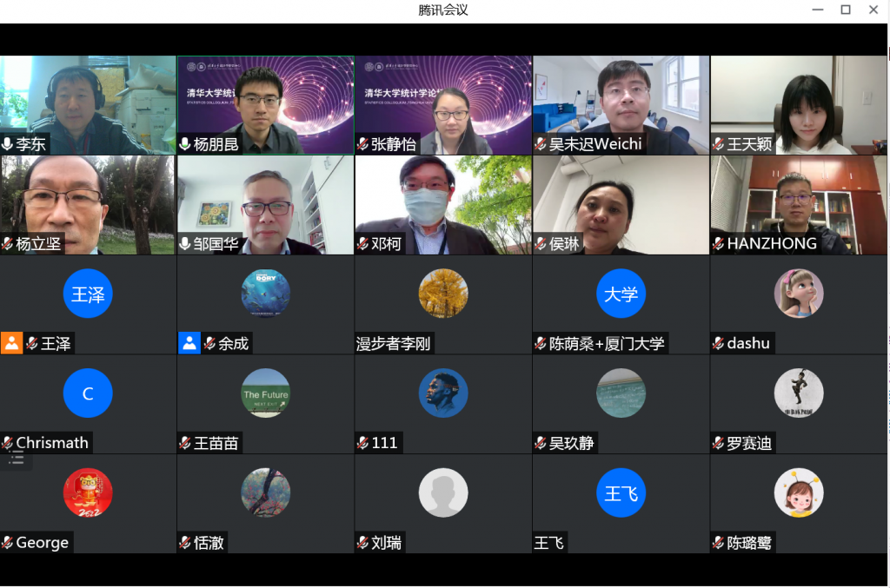Viewport: 890px width, 588px height.
Task: Click the microphone icon beside 邹国华
Action: click(185, 244)
